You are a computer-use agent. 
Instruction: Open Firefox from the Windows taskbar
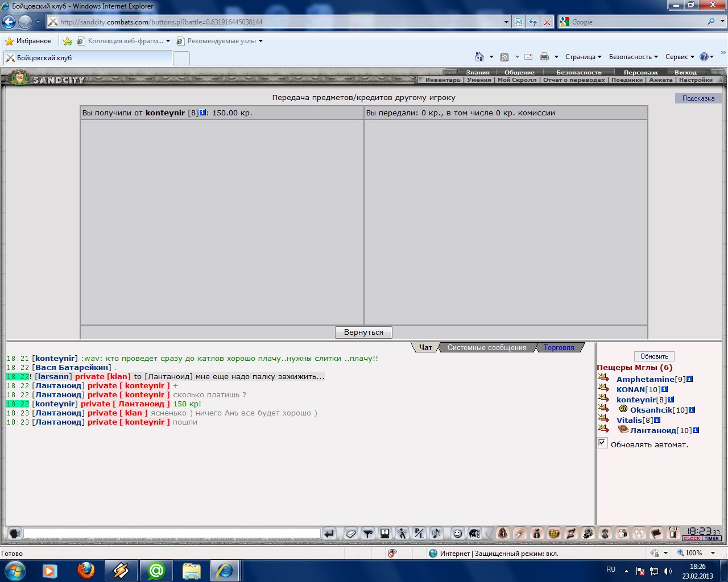point(86,570)
